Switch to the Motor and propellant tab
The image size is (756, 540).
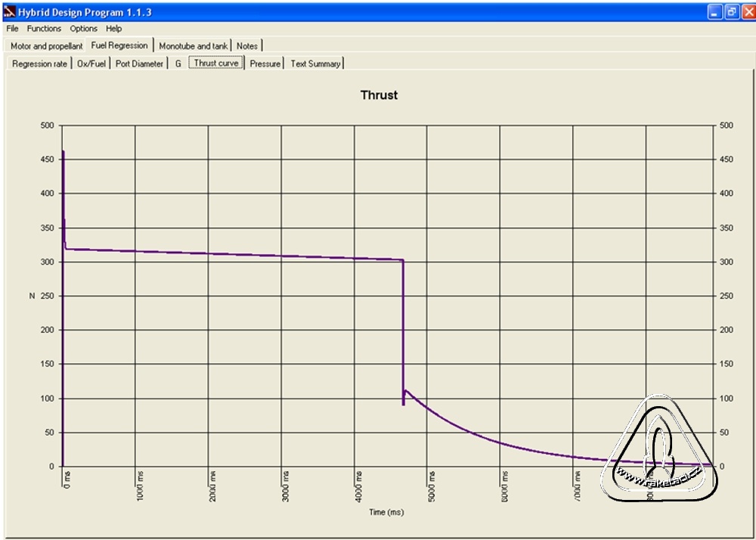point(46,46)
